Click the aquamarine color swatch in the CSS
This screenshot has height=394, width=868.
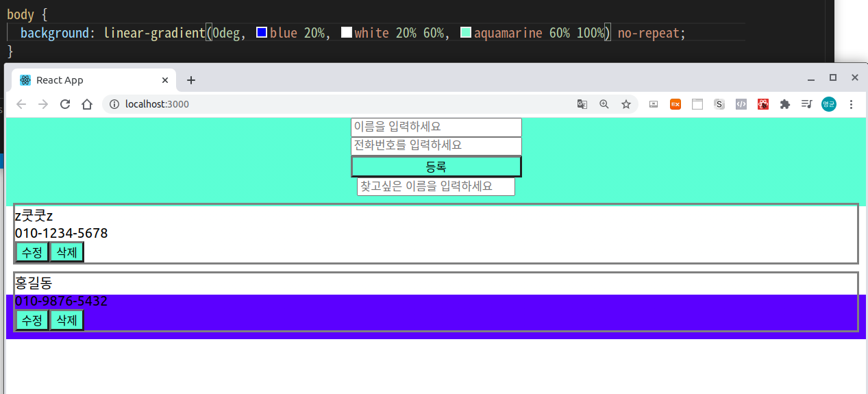coord(466,32)
